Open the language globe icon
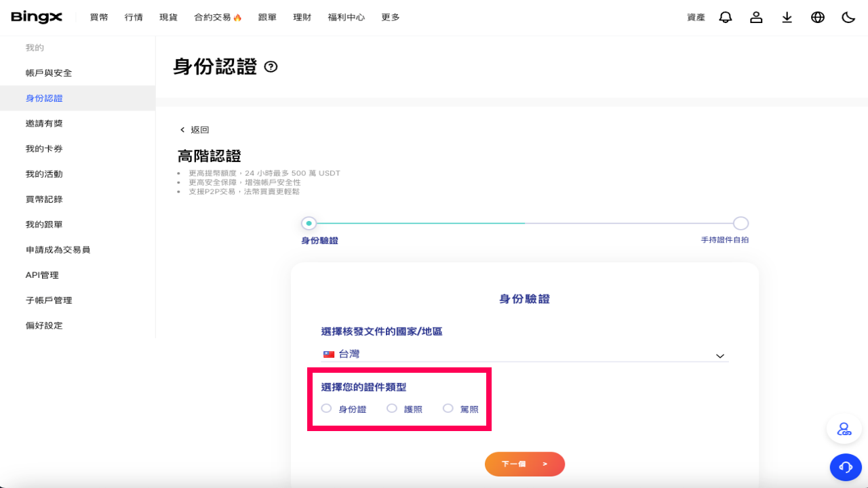The height and width of the screenshot is (488, 868). point(818,17)
